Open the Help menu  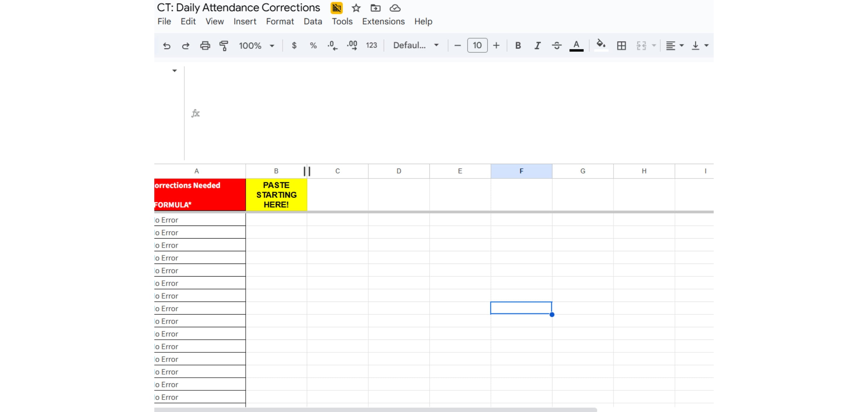point(423,22)
